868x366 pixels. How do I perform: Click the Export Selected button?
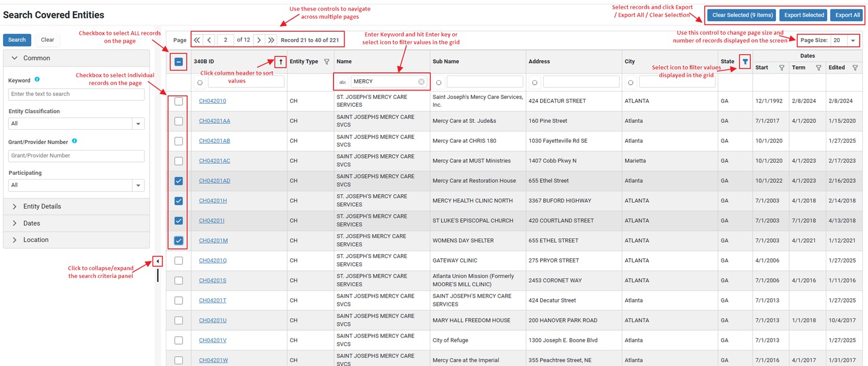pos(804,15)
